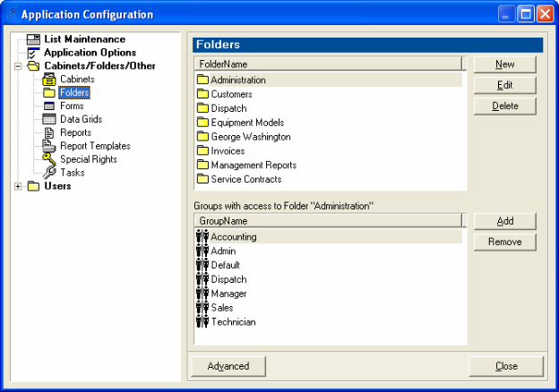Open the Reports tree item
This screenshot has width=559, height=392.
[x=76, y=132]
